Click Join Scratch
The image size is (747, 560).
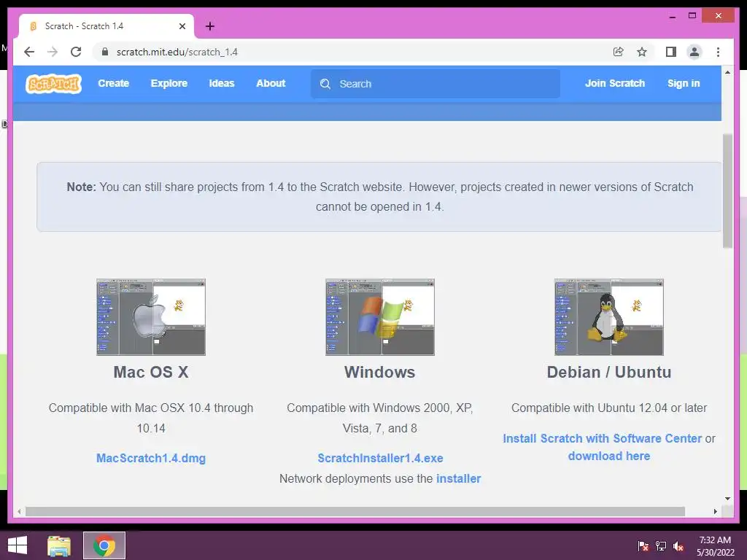[x=614, y=83]
